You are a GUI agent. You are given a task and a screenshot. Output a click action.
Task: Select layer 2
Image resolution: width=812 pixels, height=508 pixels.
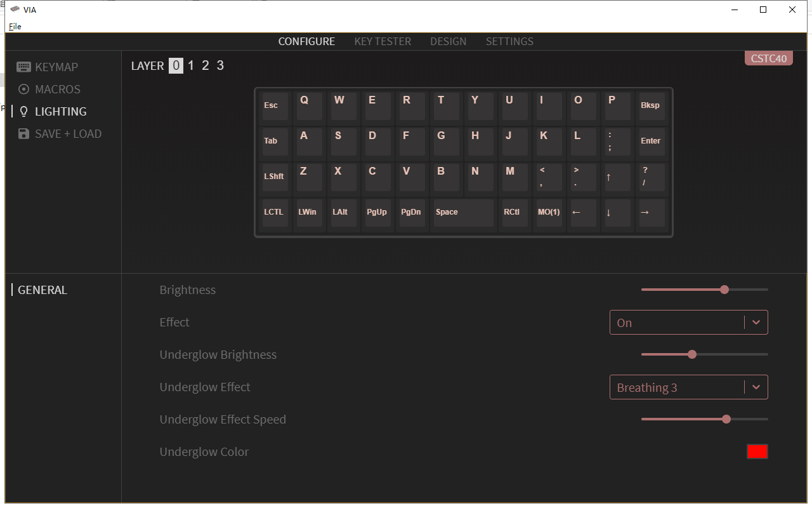(205, 65)
